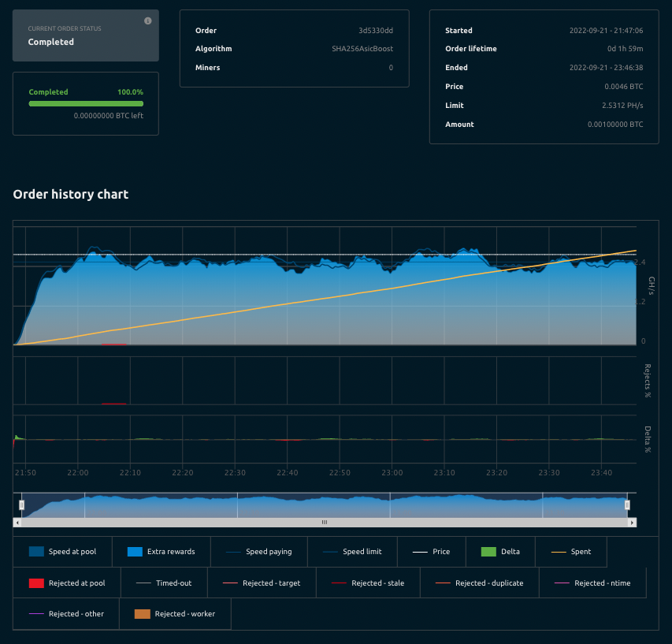Click the Rejected - worker orange swatch

coord(142,614)
